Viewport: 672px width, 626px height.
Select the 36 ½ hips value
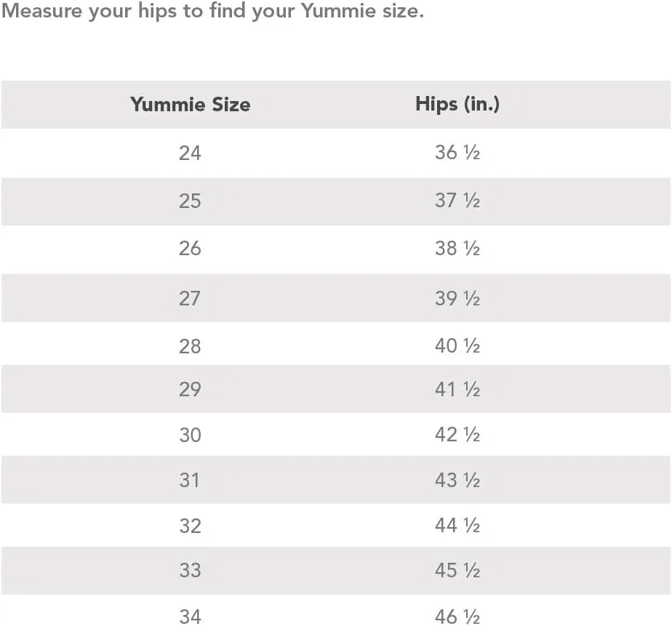[457, 153]
